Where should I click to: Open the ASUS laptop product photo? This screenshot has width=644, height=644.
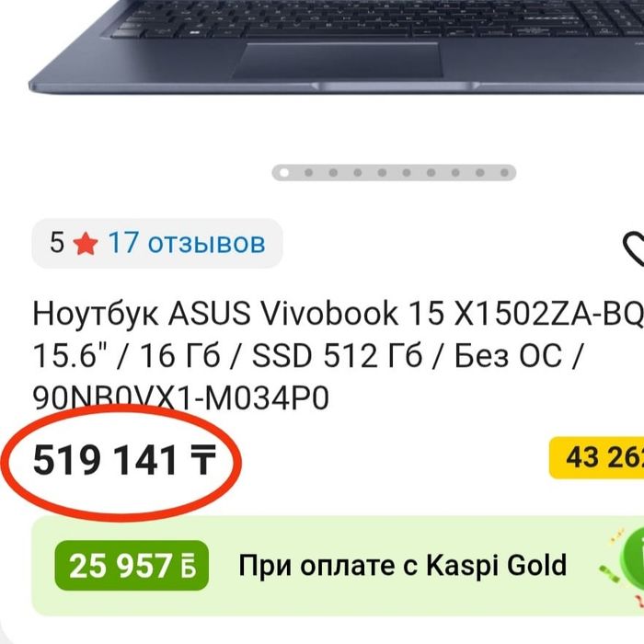point(337,46)
